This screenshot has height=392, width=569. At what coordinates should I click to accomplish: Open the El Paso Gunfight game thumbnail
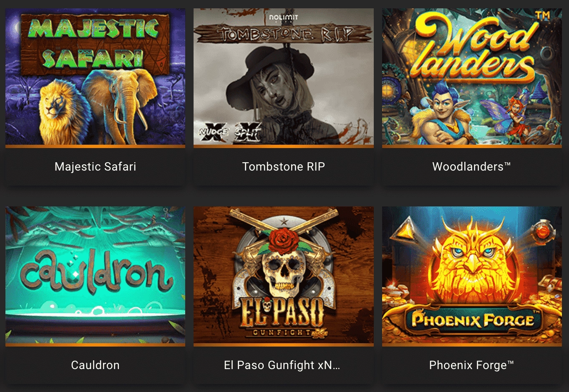(284, 275)
